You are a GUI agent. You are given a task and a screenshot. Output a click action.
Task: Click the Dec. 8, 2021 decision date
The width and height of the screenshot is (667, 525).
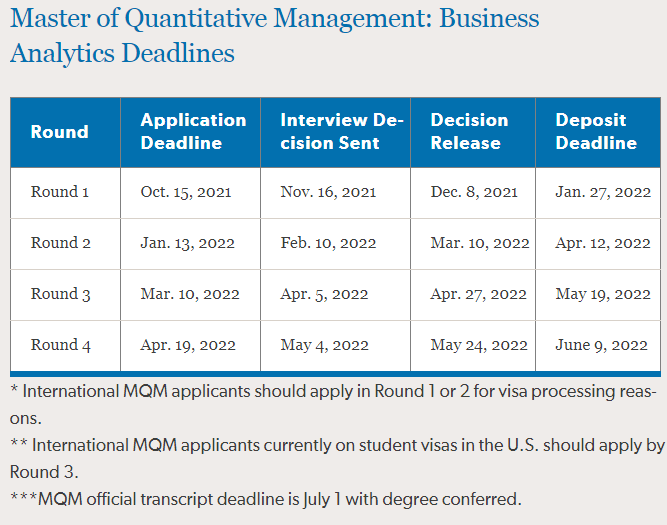click(474, 192)
